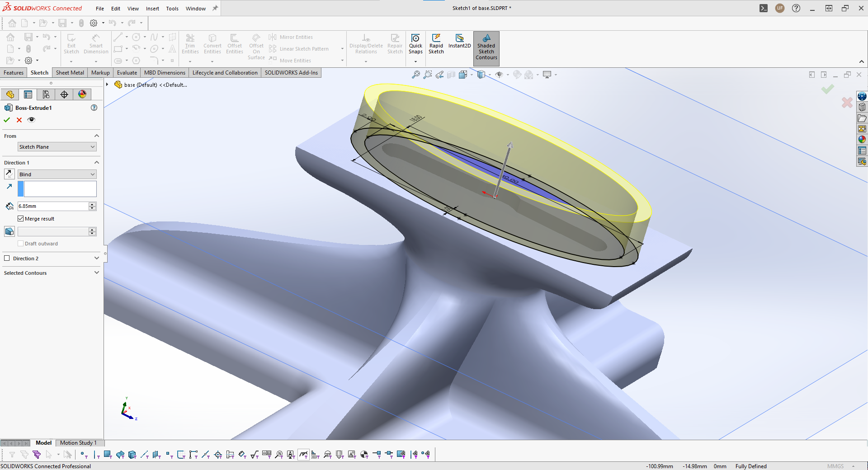
Task: Toggle the Merge result checkbox
Action: [20, 219]
